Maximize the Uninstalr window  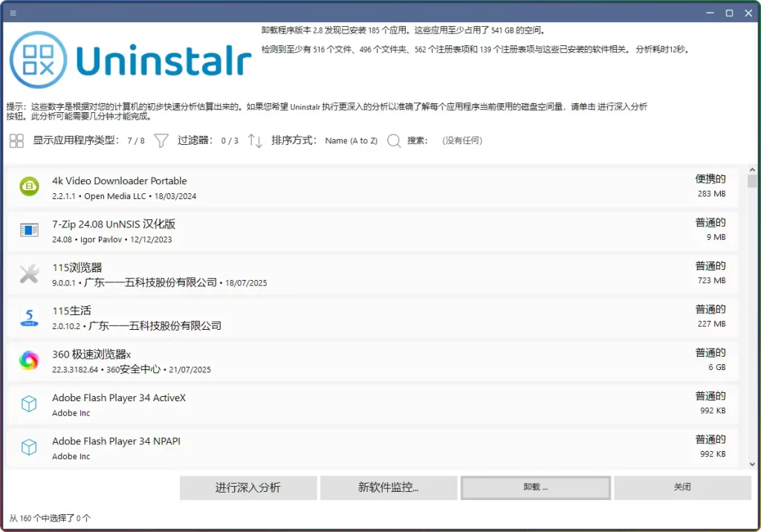tap(729, 13)
